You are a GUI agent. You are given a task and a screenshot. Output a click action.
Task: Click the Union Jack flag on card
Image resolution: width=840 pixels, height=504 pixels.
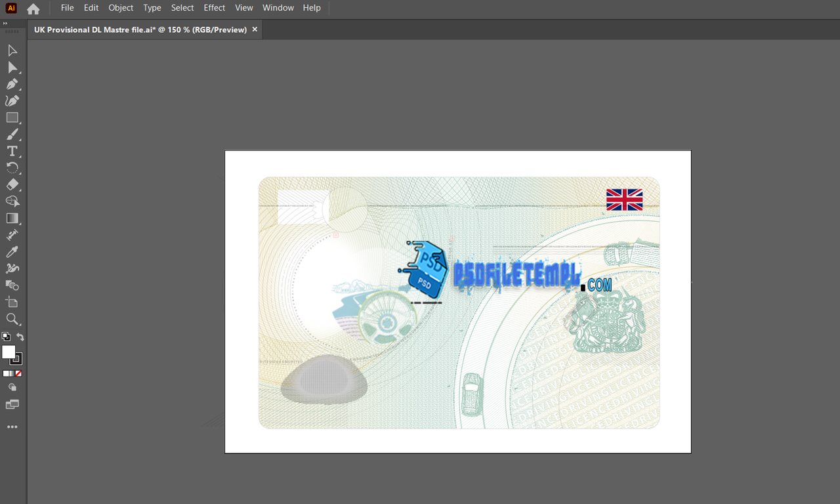click(624, 199)
